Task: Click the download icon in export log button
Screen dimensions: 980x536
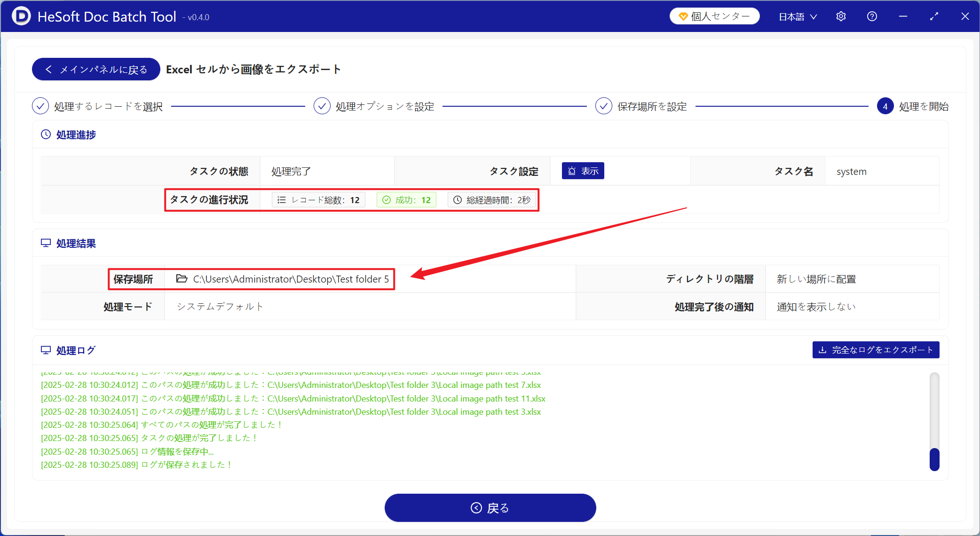Action: point(822,350)
